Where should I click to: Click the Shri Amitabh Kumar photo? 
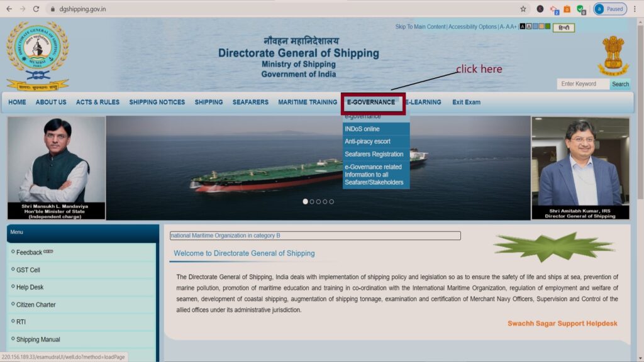580,168
